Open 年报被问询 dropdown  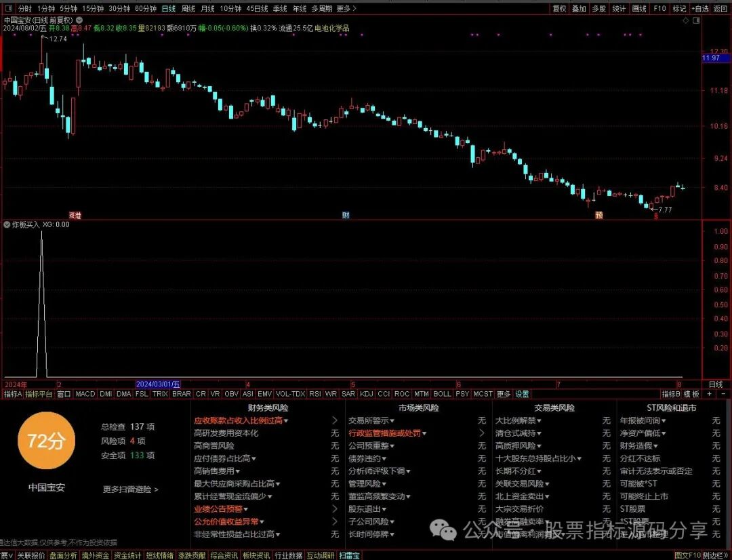[x=643, y=421]
